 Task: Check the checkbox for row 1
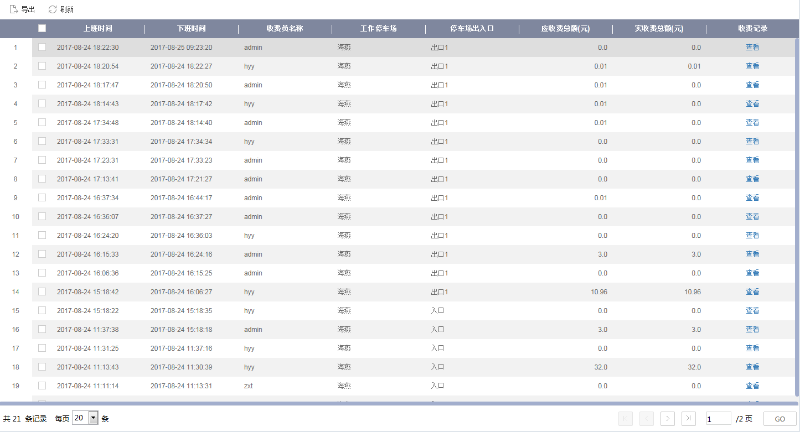tap(42, 47)
